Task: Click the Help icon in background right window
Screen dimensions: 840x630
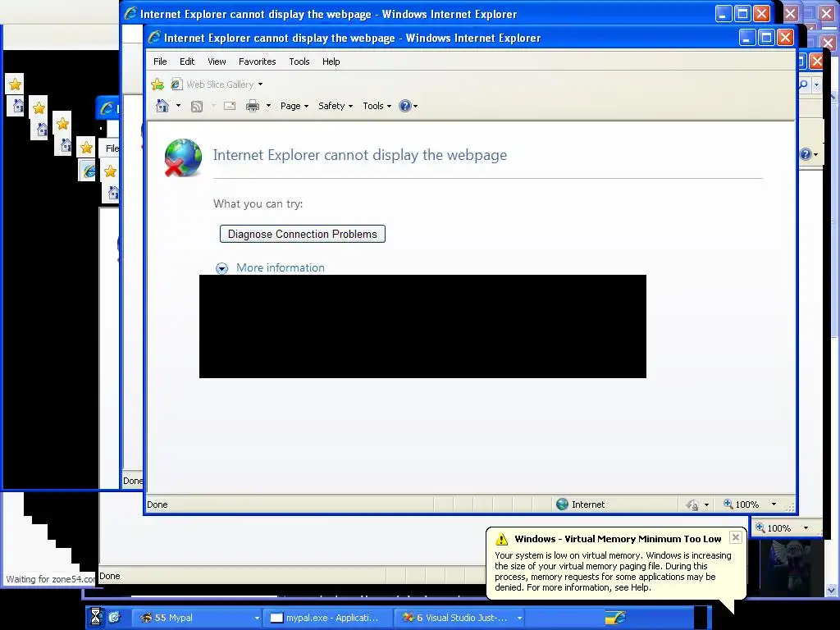Action: [806, 154]
